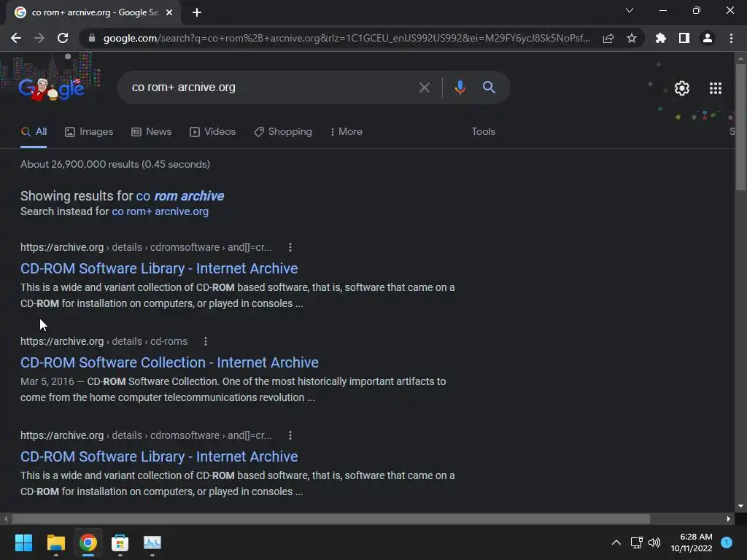
Task: Open clock showing 6:28 AM
Action: click(x=692, y=542)
